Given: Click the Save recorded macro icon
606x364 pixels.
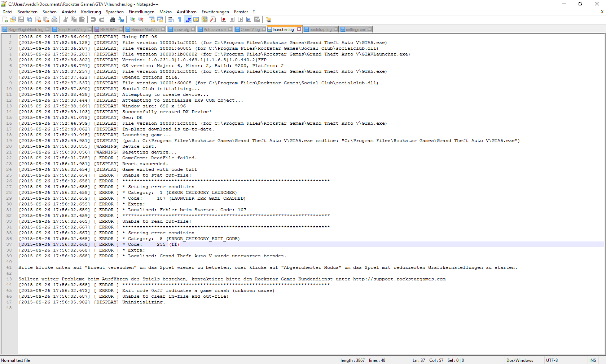Looking at the screenshot, I should [257, 20].
